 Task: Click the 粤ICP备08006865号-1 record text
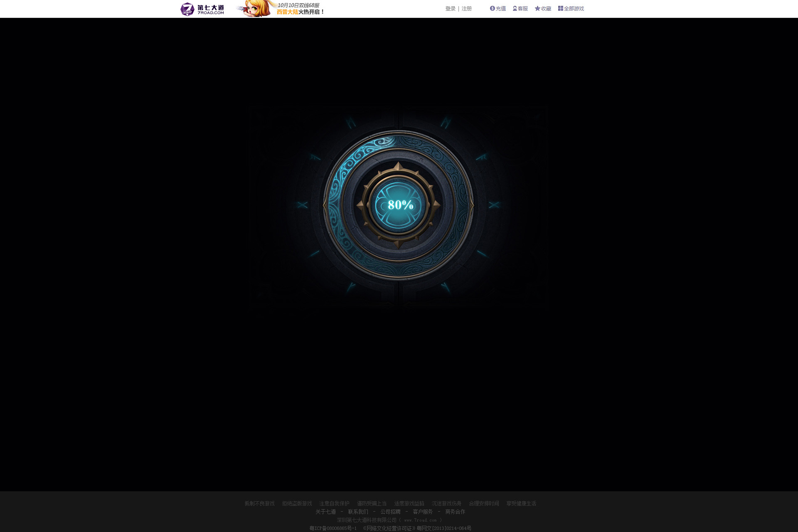click(x=333, y=529)
